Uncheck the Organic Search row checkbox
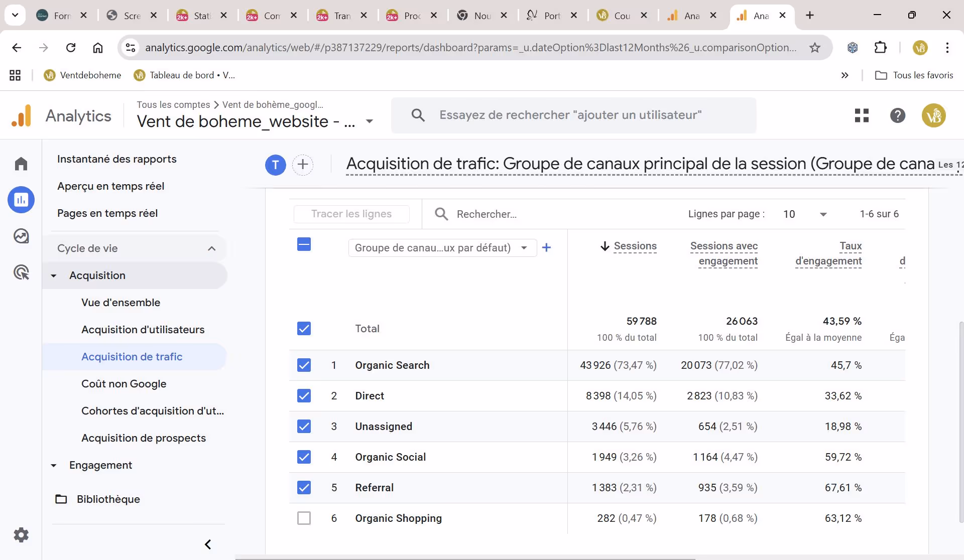Image resolution: width=964 pixels, height=560 pixels. (304, 365)
